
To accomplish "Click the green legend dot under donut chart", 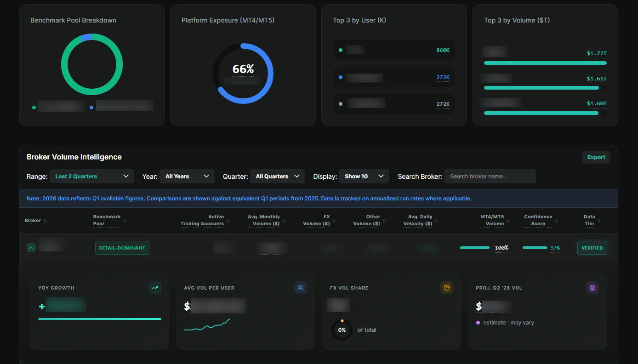I will click(34, 108).
